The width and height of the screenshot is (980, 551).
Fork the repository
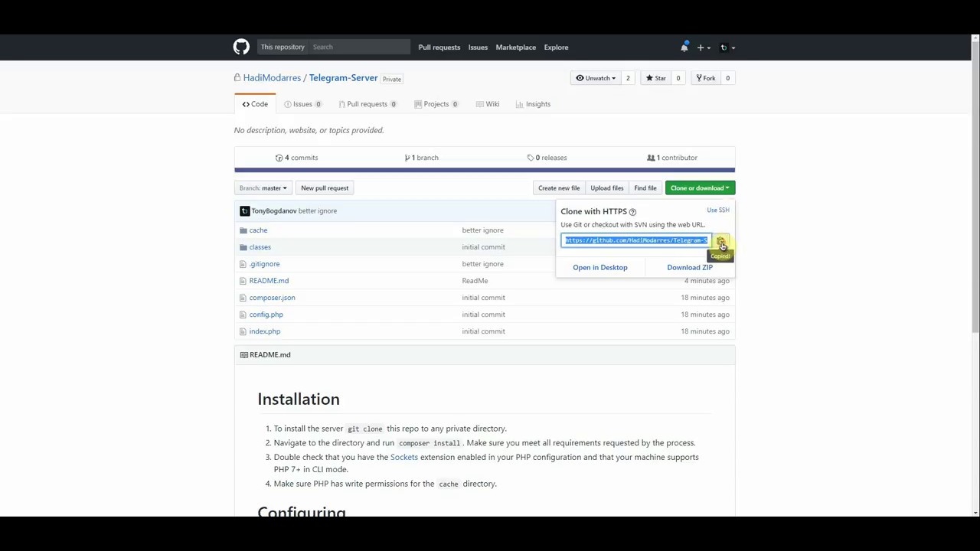(x=706, y=78)
